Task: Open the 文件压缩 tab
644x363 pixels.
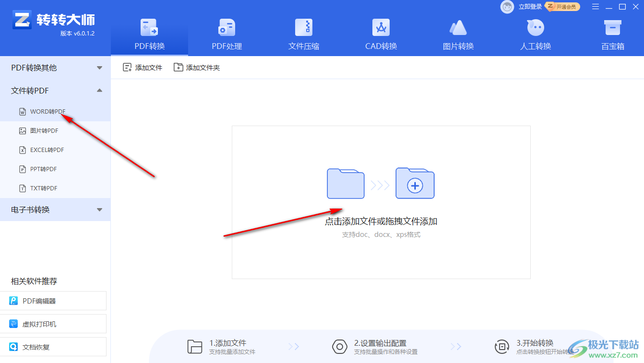Action: (304, 35)
